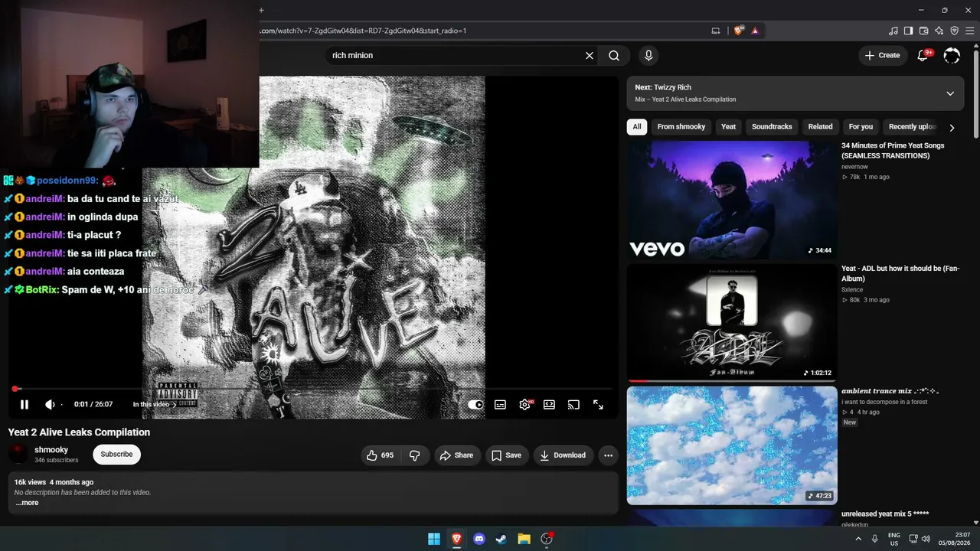Viewport: 980px width, 551px height.
Task: Open File Explorer from the taskbar
Action: point(524,539)
